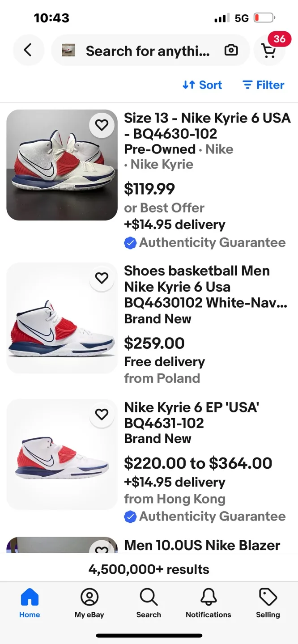
Task: Open the Sort options
Action: pyautogui.click(x=202, y=85)
